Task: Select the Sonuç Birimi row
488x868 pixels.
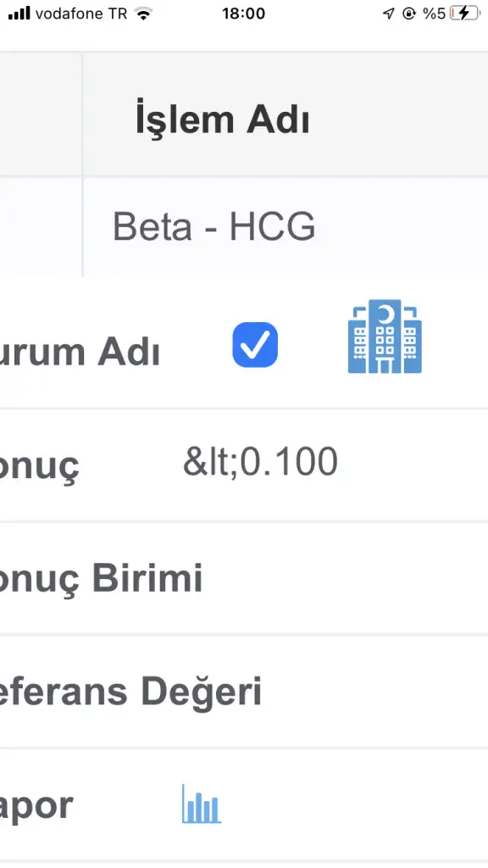Action: coord(244,579)
